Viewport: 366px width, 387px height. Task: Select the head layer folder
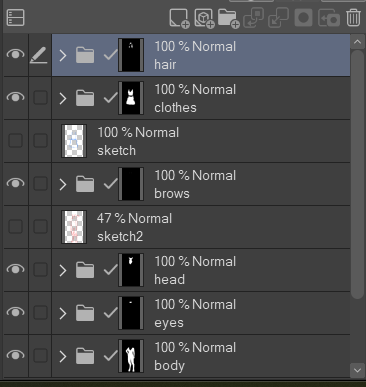pos(201,270)
